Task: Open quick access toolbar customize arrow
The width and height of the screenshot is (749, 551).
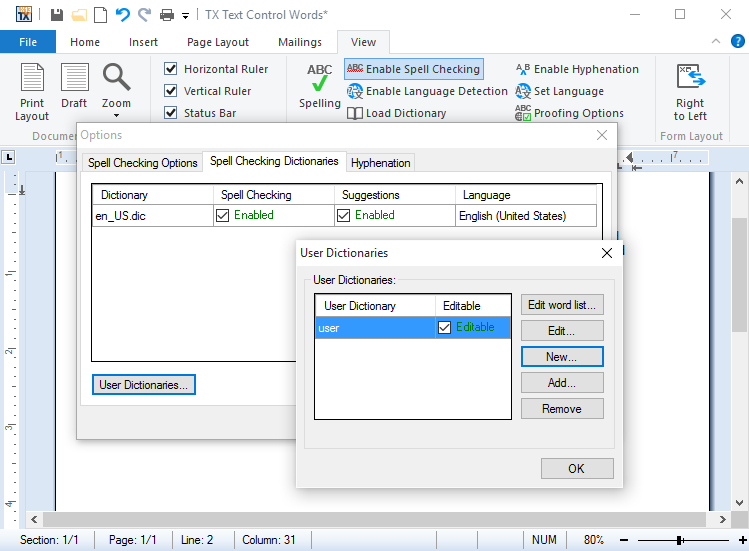Action: 185,16
